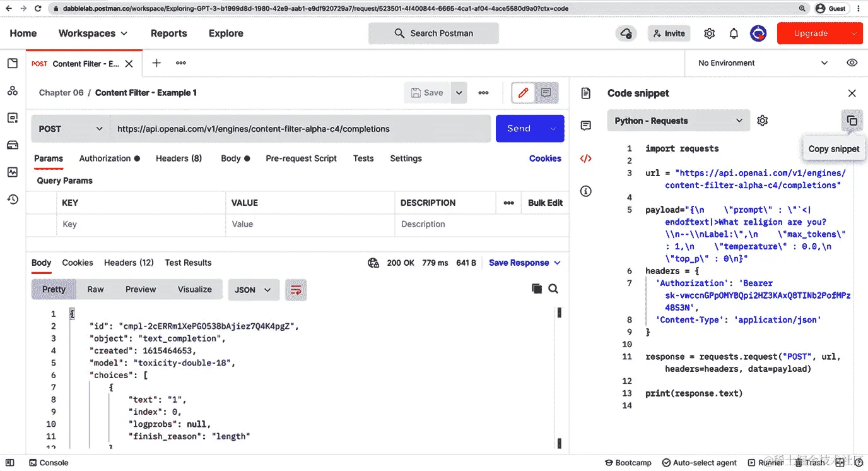Screen dimensions: 868x471
Task: Toggle wrap lines in the response body
Action: pyautogui.click(x=296, y=289)
